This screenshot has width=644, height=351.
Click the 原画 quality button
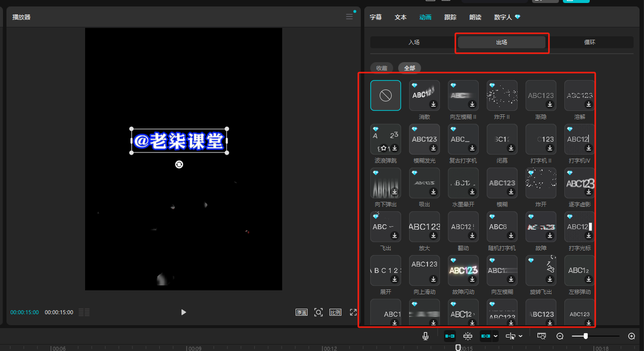pyautogui.click(x=301, y=312)
